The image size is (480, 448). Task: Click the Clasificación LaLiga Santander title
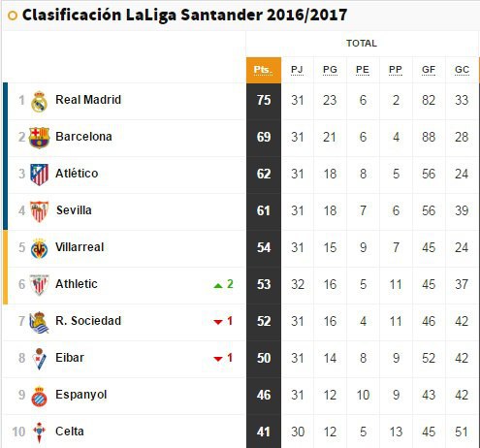pos(184,15)
